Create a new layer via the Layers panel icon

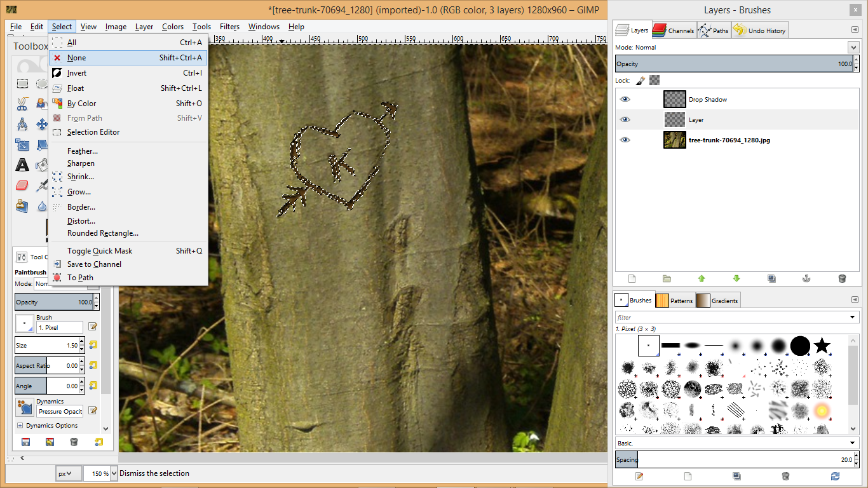coord(632,278)
